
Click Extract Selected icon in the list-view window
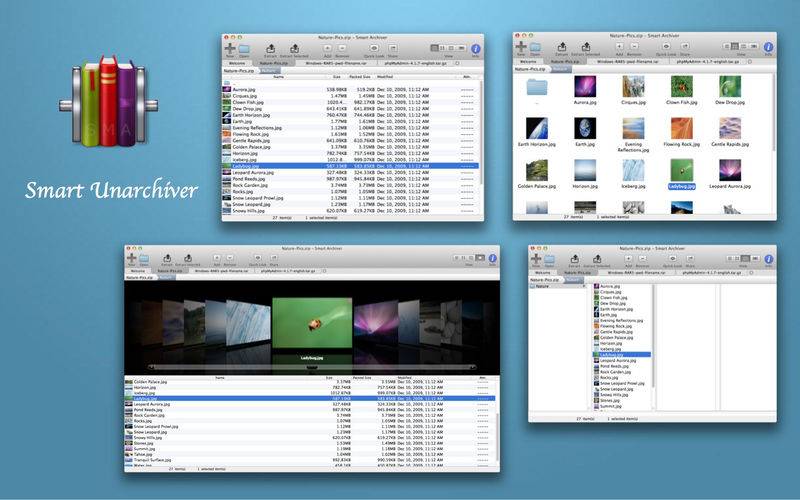[295, 48]
